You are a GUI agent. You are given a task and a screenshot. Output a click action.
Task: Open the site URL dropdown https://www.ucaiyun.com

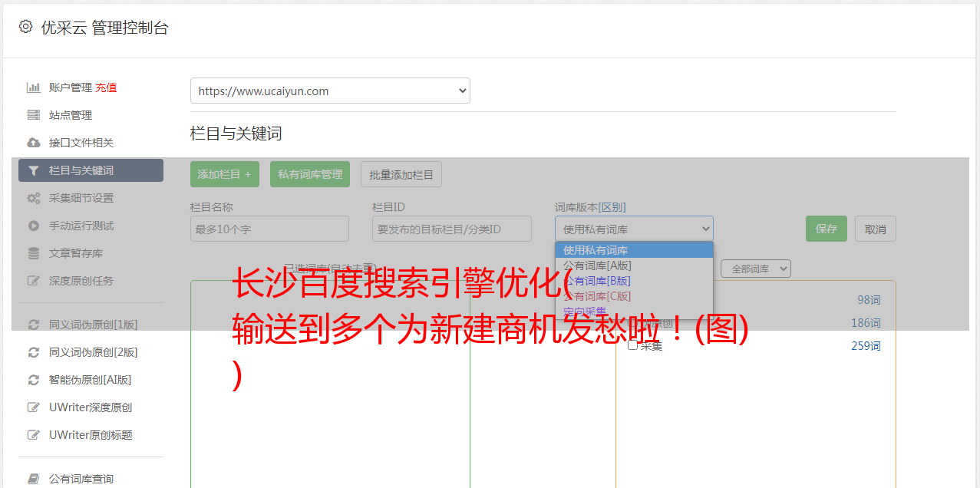330,91
